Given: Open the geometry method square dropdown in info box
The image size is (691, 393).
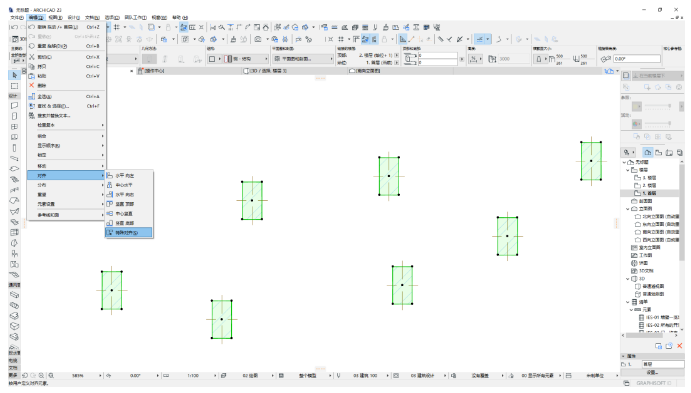Looking at the screenshot, I should pos(215,59).
